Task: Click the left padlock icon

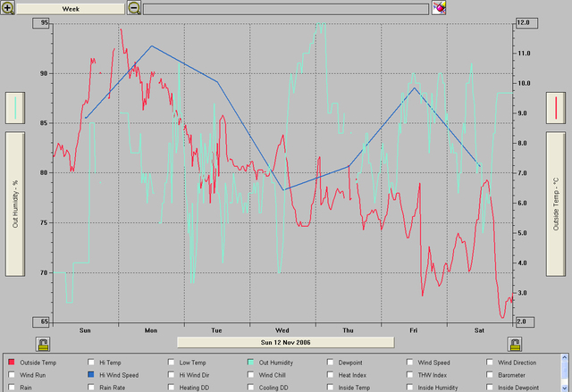Action: point(42,344)
